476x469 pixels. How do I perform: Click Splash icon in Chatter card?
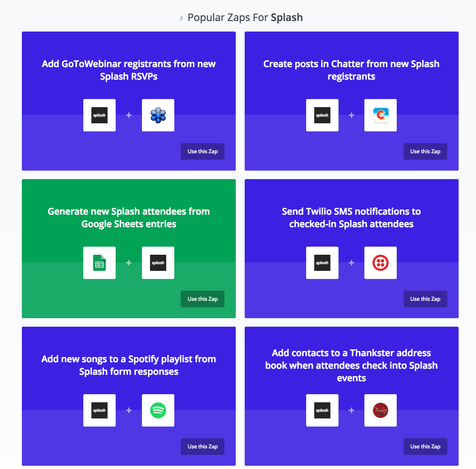pos(322,115)
